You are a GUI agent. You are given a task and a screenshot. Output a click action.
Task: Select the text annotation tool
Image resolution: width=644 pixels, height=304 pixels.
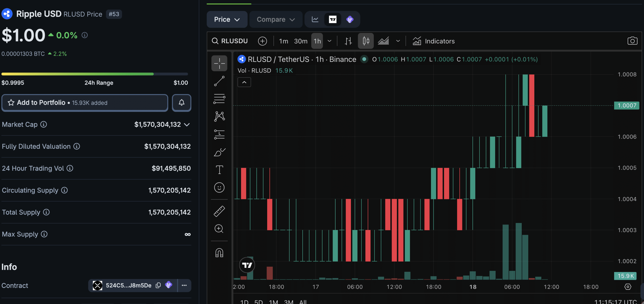(x=219, y=170)
